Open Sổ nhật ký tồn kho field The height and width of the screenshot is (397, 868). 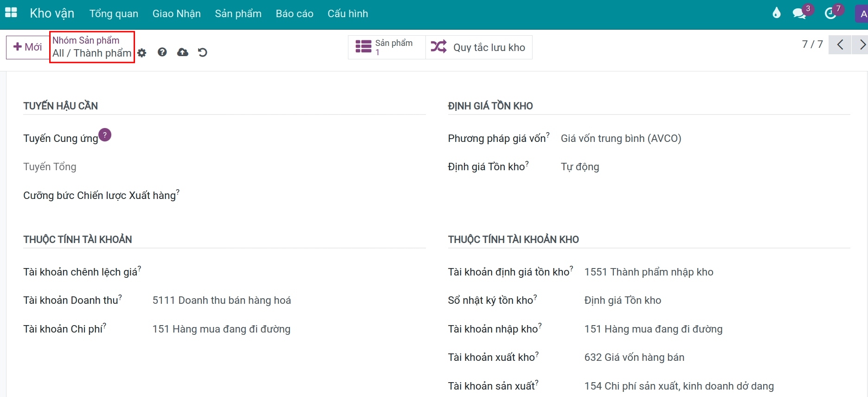623,301
